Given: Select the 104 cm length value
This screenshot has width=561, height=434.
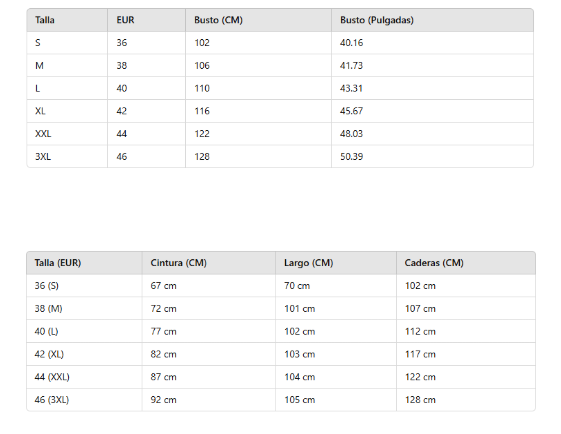Looking at the screenshot, I should 300,377.
